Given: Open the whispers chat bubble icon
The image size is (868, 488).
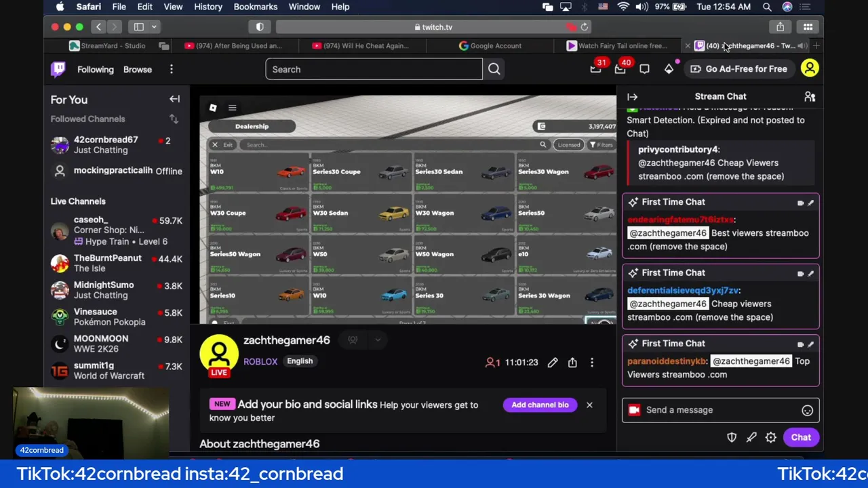Looking at the screenshot, I should (x=644, y=69).
